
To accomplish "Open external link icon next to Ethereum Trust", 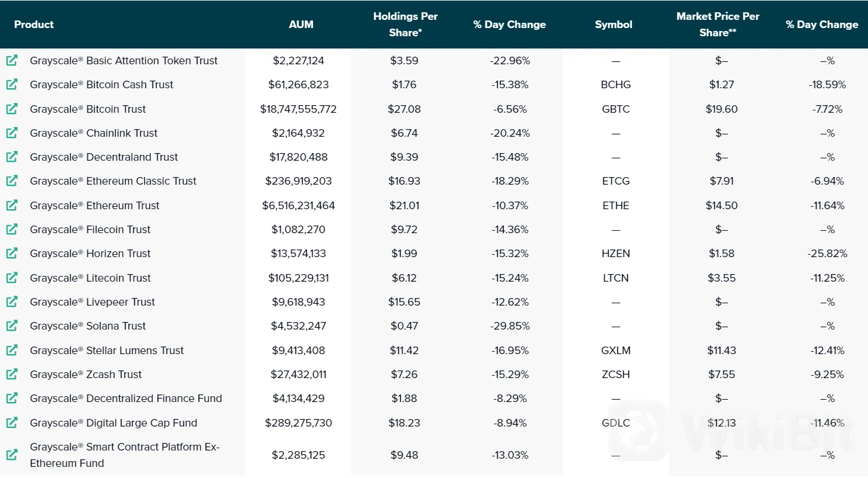I will coord(12,205).
